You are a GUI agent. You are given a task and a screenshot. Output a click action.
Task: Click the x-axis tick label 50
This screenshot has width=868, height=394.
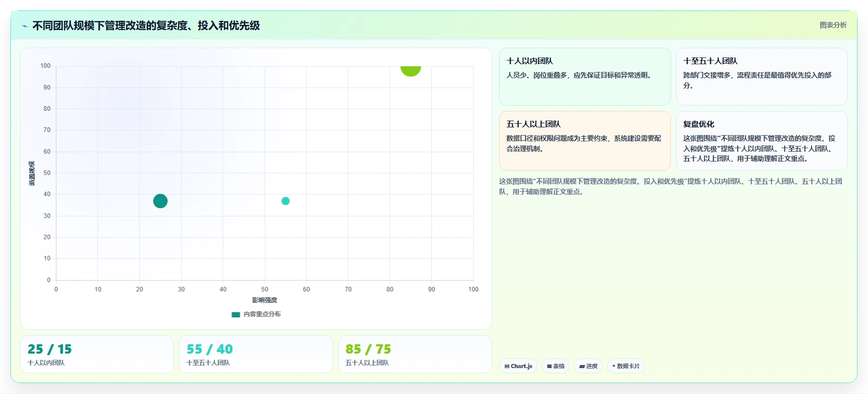pos(265,289)
